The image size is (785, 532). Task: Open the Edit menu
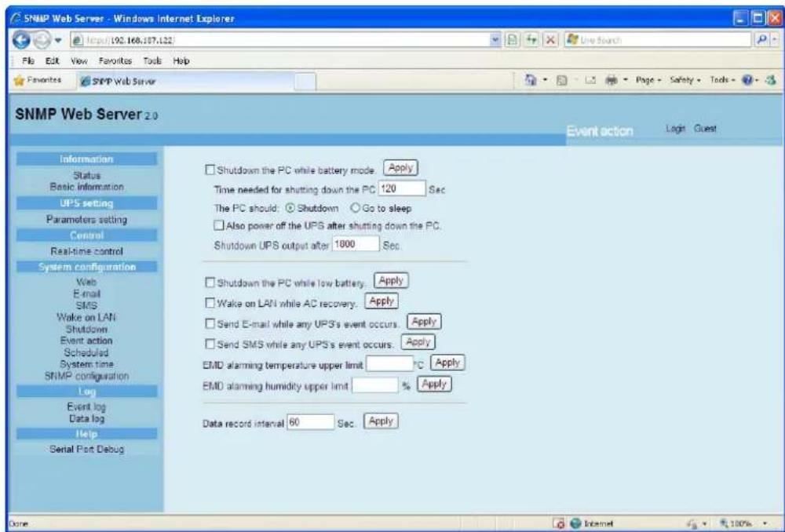52,60
